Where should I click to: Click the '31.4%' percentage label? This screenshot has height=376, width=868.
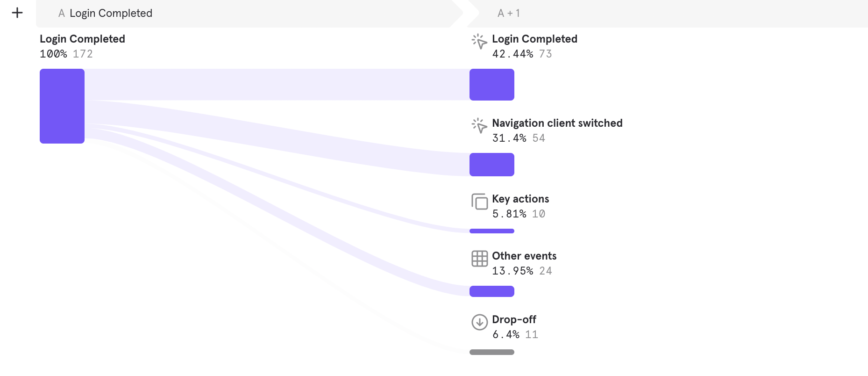tap(508, 137)
